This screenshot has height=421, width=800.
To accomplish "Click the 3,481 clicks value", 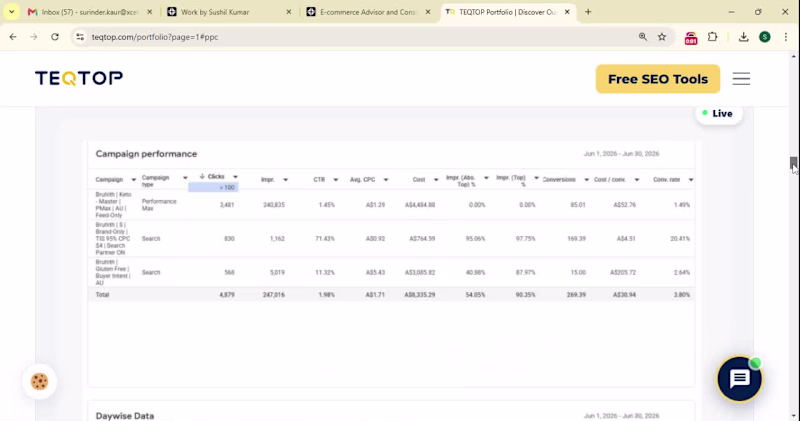I will 227,205.
